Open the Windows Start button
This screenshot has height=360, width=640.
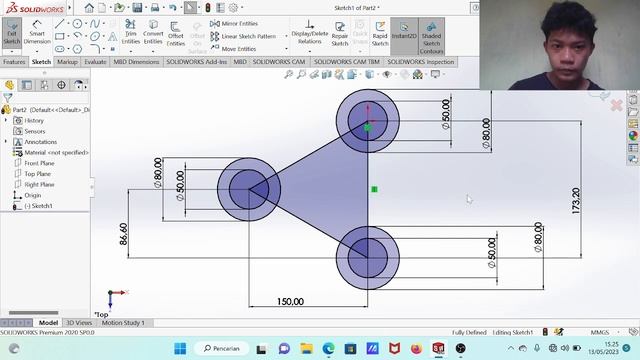pos(180,349)
